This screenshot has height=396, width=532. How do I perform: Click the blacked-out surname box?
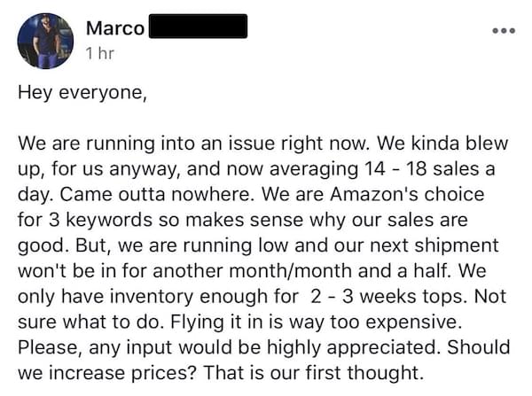(197, 27)
